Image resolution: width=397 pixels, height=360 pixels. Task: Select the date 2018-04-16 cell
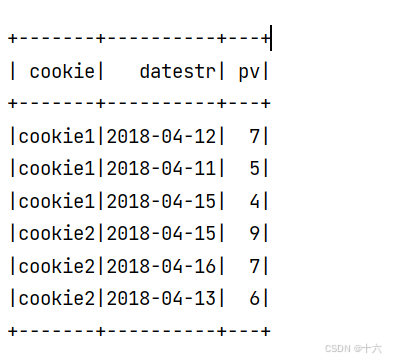pyautogui.click(x=161, y=267)
